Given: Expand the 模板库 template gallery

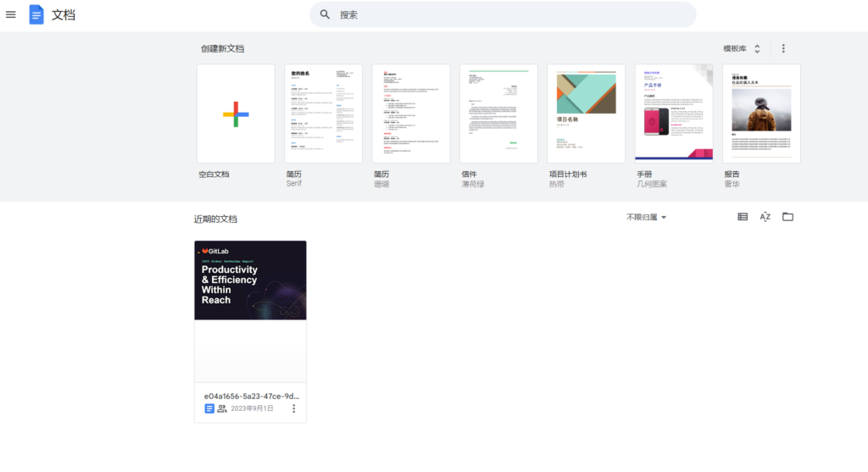Looking at the screenshot, I should tap(742, 48).
